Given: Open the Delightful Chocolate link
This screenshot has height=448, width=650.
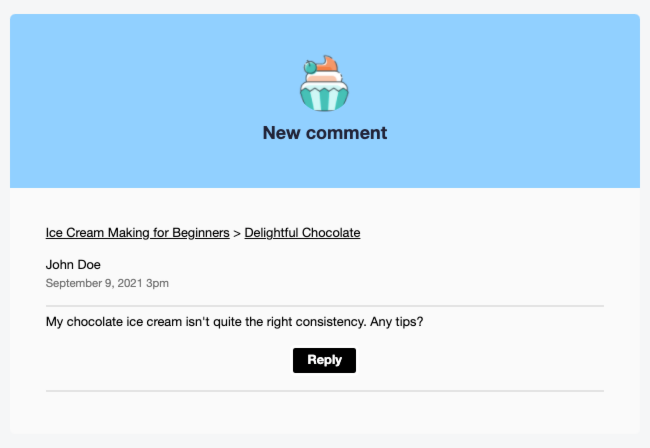Looking at the screenshot, I should (x=302, y=233).
